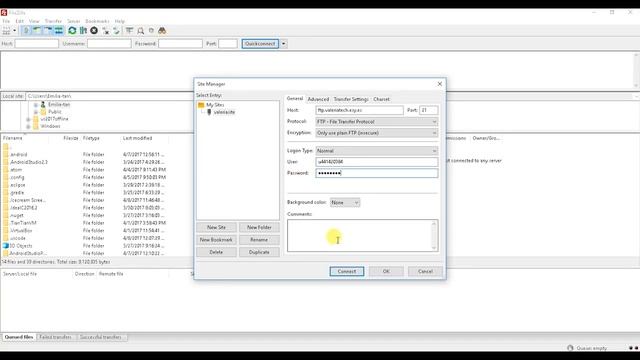
Task: Open the View menu
Action: click(34, 21)
